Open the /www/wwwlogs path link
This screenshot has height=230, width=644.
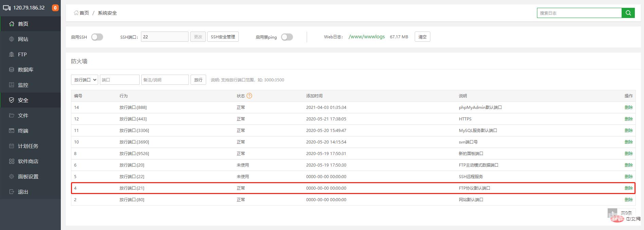point(366,37)
